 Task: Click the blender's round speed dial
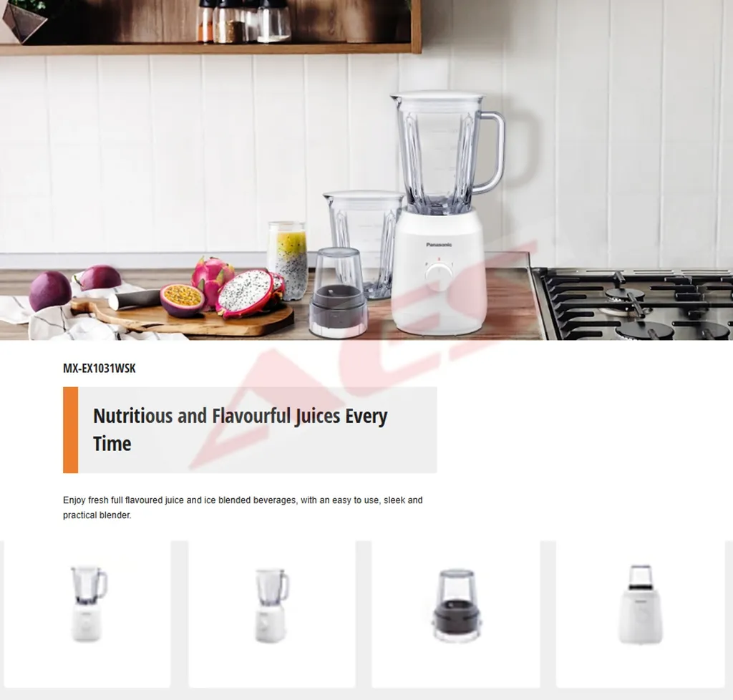pyautogui.click(x=439, y=274)
